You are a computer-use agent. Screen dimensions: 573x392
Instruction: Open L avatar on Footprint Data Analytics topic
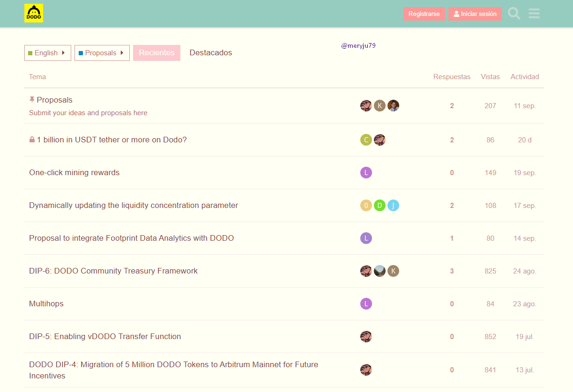[366, 238]
